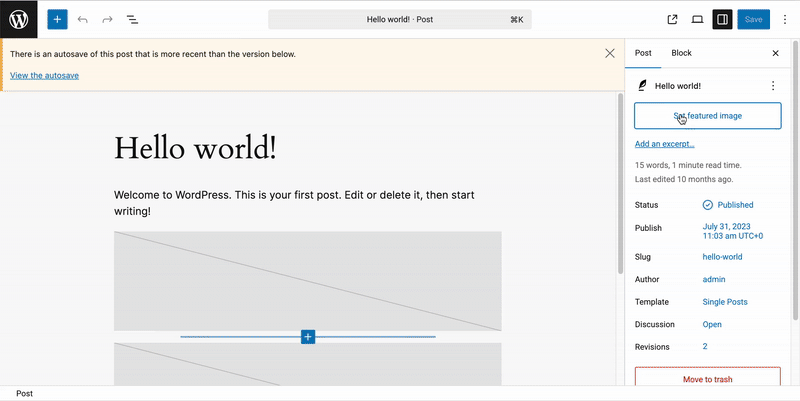Viewport: 800px width, 401px height.
Task: Open the editor options menu
Action: coord(785,19)
